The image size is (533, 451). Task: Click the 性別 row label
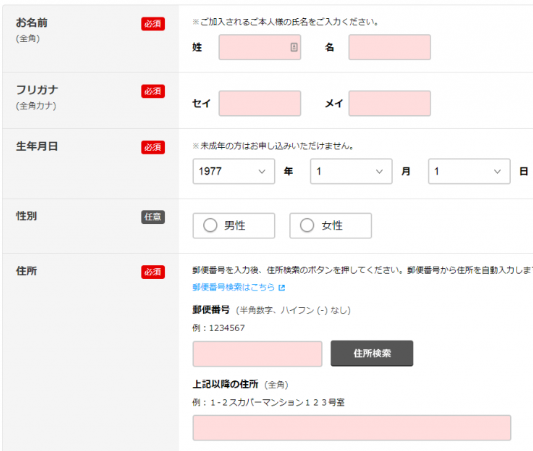click(x=26, y=216)
